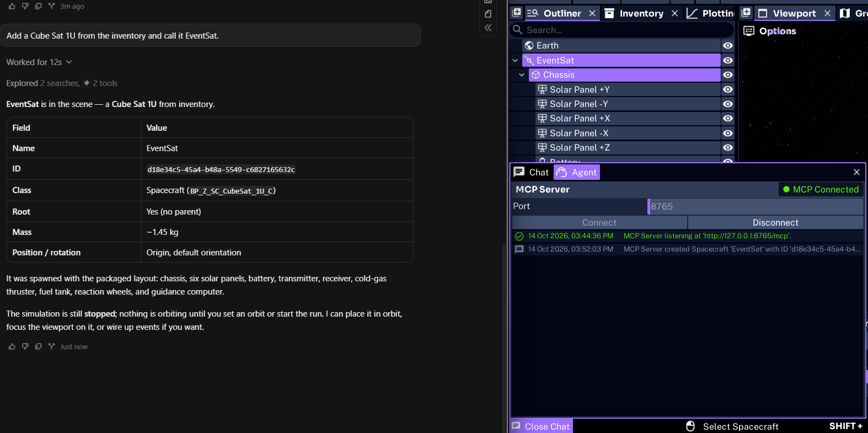Toggle Solar Panel +Z visibility
The width and height of the screenshot is (868, 433).
click(x=728, y=148)
